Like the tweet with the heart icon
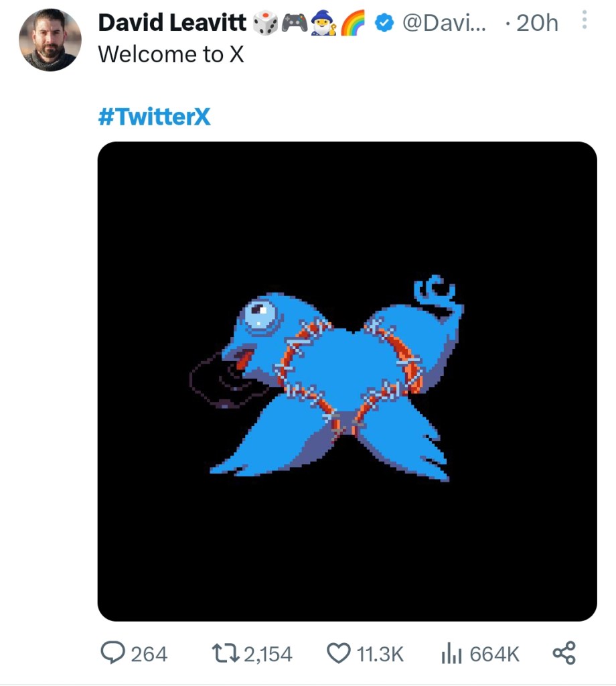 tap(338, 653)
